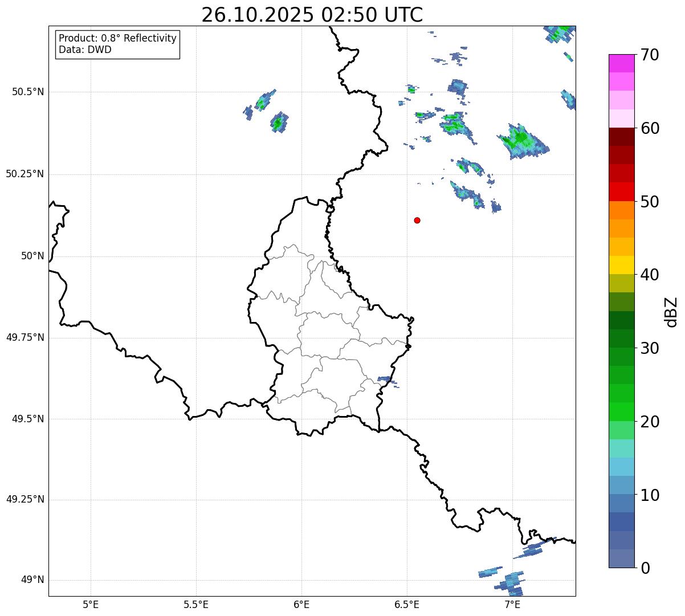Click the colorbar 60 tick label
The height and width of the screenshot is (616, 685).
(650, 128)
